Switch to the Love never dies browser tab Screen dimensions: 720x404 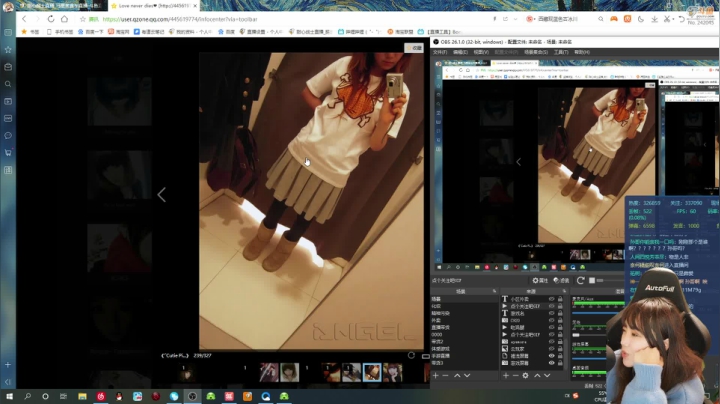154,6
